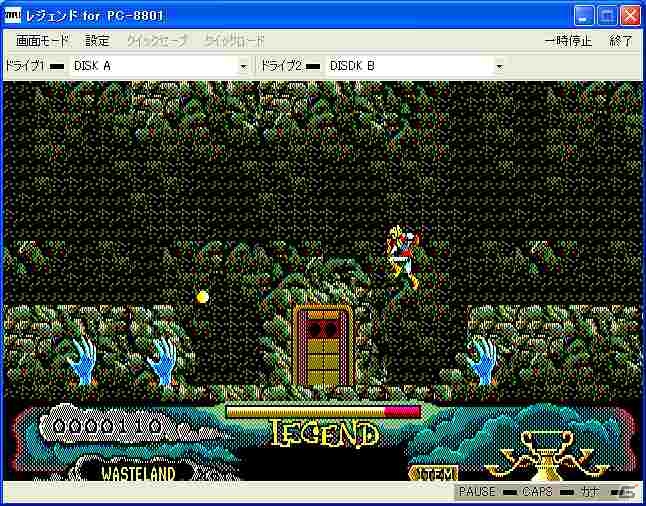Maximize the emulator window
646x506 pixels.
[607, 16]
